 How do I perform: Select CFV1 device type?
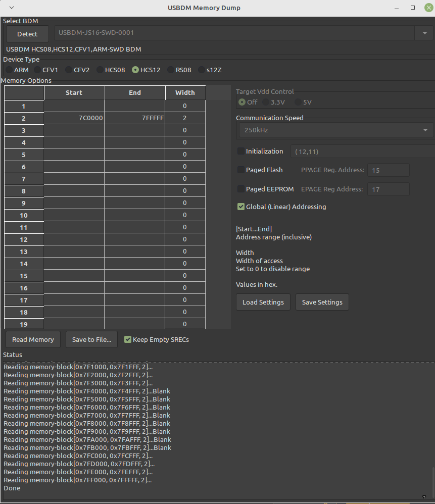(x=46, y=70)
